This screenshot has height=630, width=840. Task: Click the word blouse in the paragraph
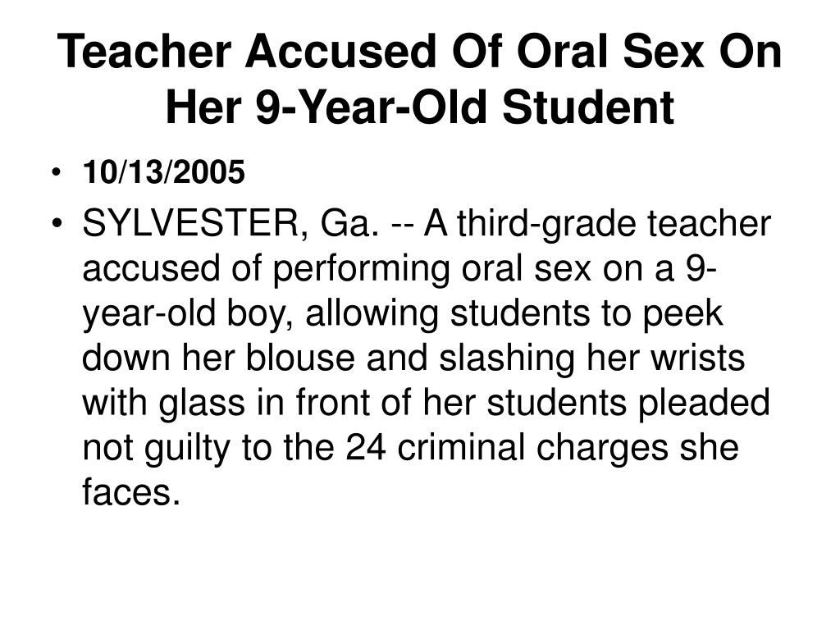[300, 358]
